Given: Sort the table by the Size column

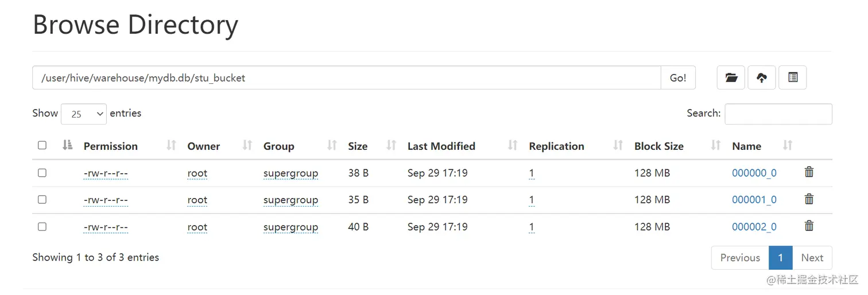Looking at the screenshot, I should tap(358, 146).
